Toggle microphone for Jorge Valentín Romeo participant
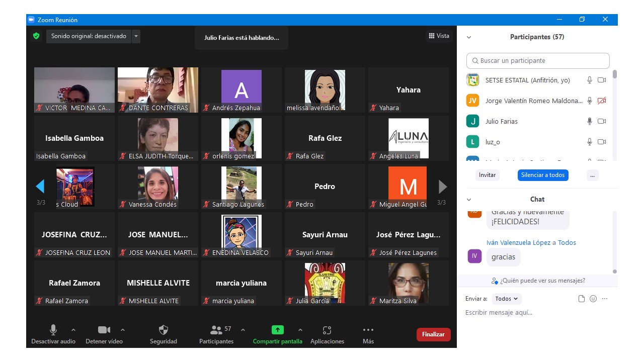The image size is (644, 362). 590,101
